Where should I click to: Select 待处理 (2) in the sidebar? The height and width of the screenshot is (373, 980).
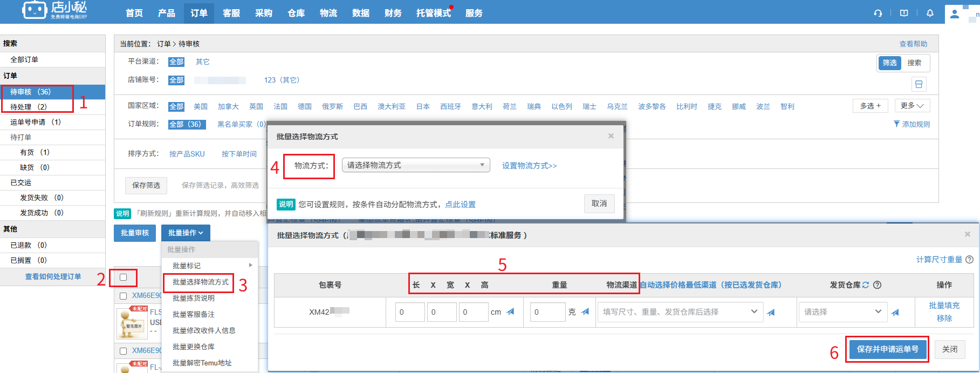[x=29, y=107]
